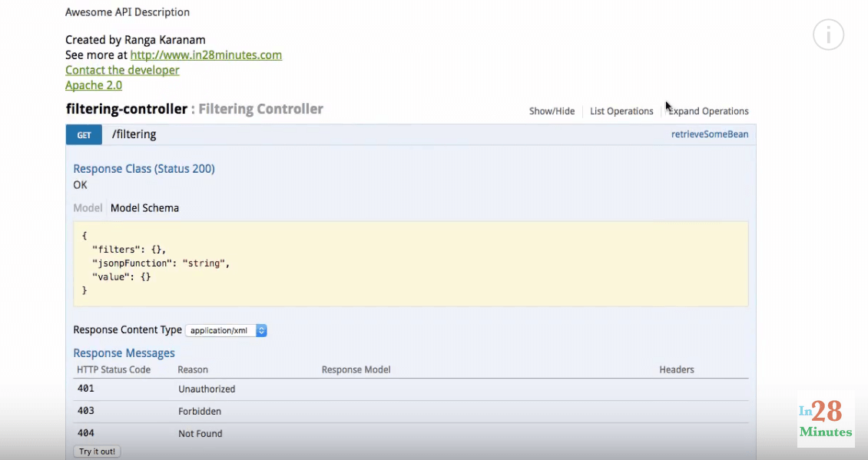Open the Apache 2.0 license link

94,85
